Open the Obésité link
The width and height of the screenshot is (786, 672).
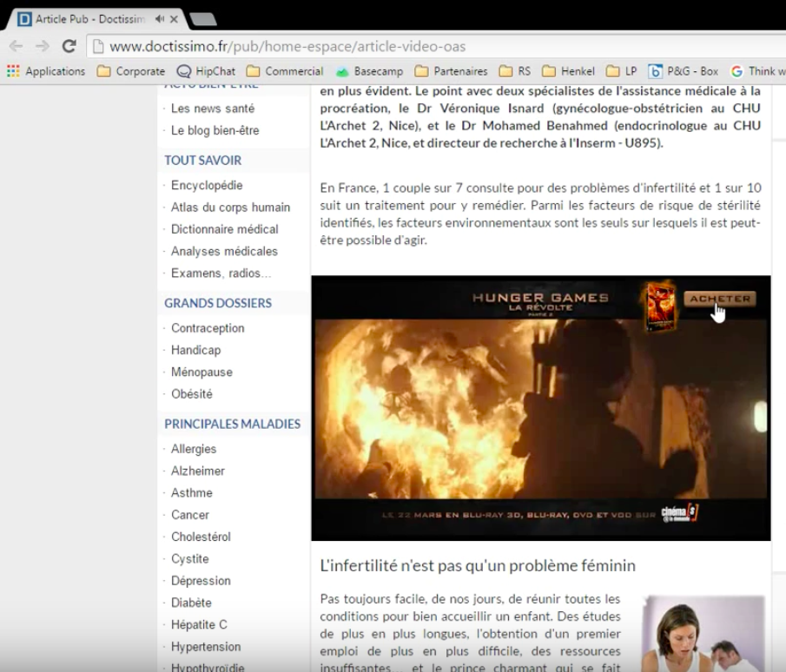tap(192, 394)
